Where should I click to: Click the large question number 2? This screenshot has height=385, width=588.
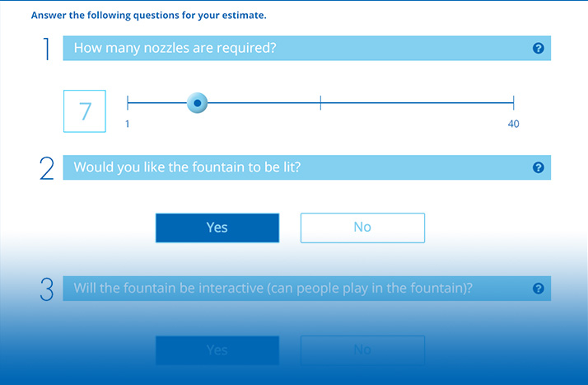point(46,168)
